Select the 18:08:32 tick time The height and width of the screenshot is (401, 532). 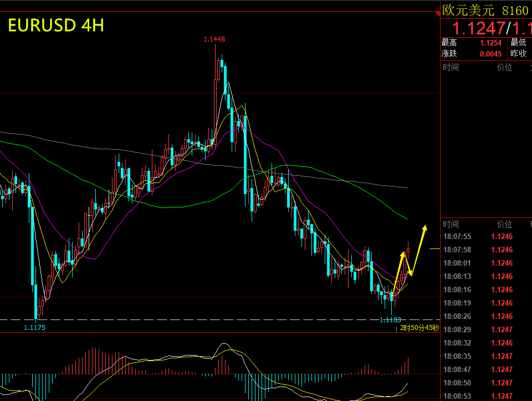[457, 343]
